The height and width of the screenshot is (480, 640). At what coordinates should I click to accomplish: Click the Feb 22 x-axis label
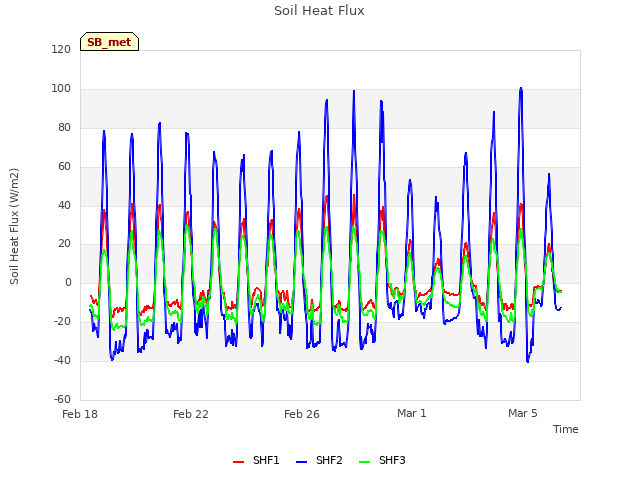coord(191,414)
